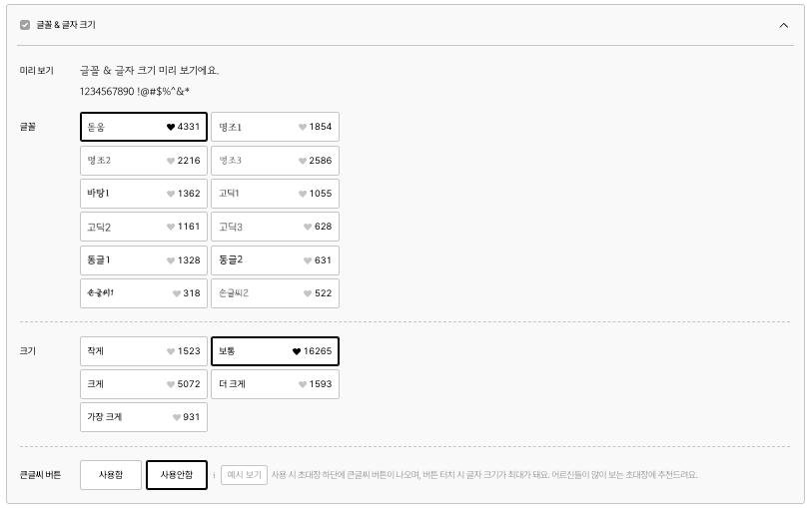
Task: Select the 고딕2 font option
Action: coord(144,227)
